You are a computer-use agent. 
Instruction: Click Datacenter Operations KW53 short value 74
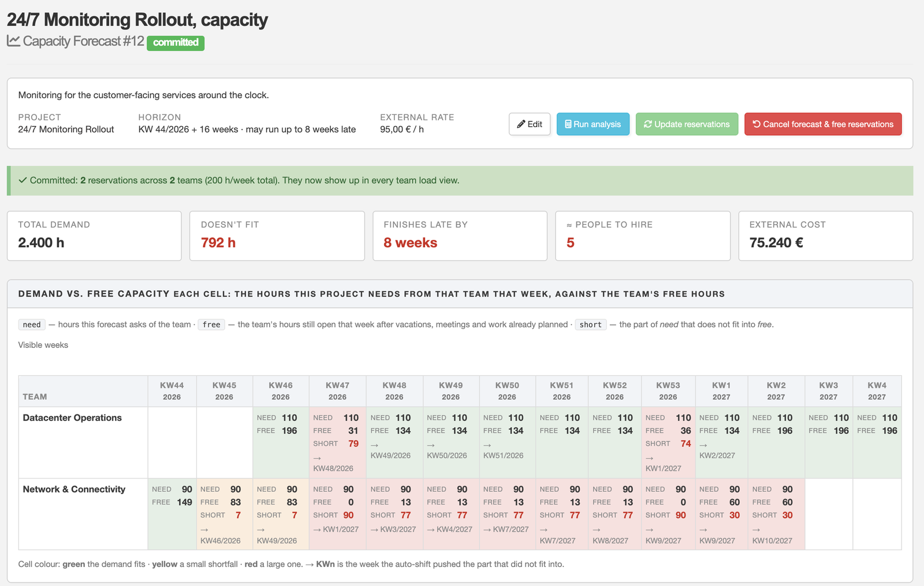(685, 444)
